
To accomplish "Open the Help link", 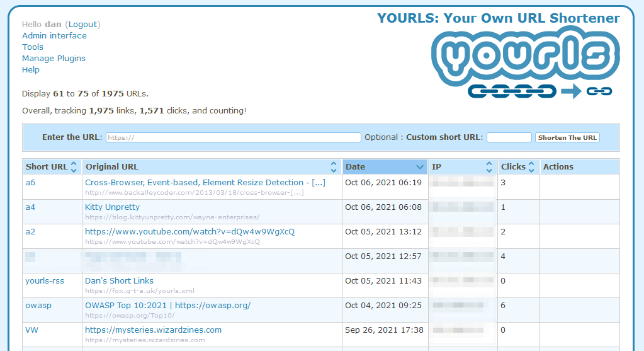I will [x=31, y=70].
